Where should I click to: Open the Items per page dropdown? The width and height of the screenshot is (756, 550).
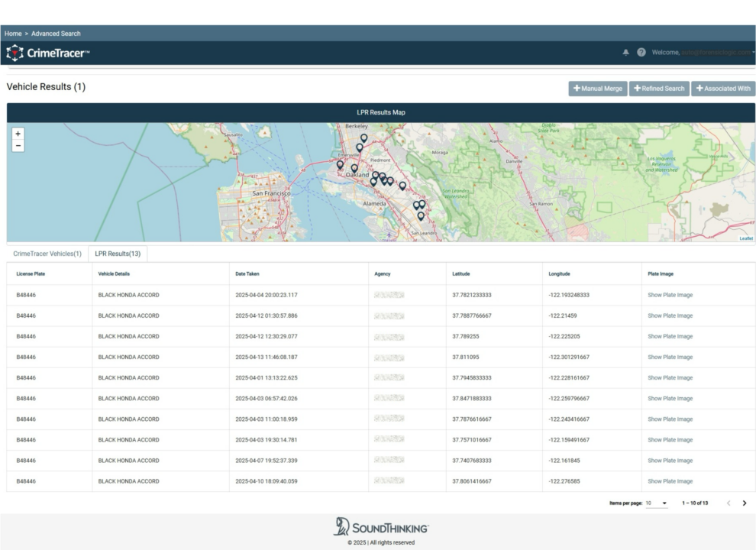pyautogui.click(x=656, y=503)
